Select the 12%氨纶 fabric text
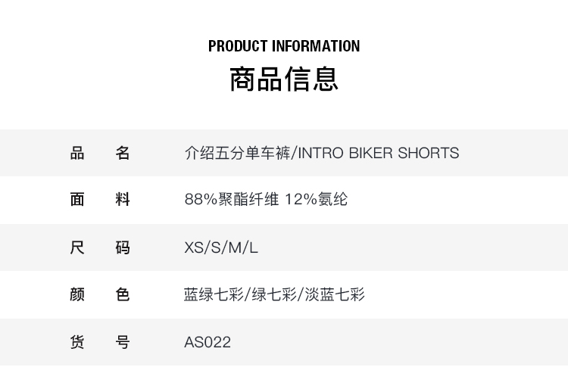 coord(317,200)
